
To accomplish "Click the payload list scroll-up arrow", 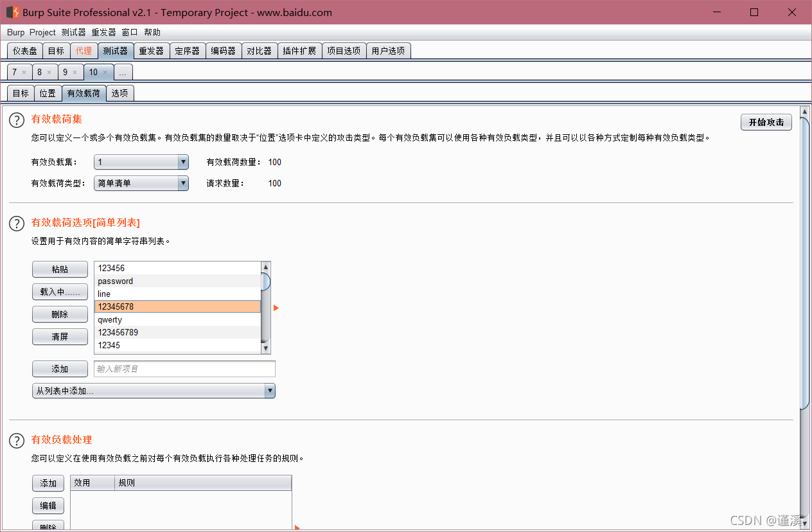I will pyautogui.click(x=266, y=267).
